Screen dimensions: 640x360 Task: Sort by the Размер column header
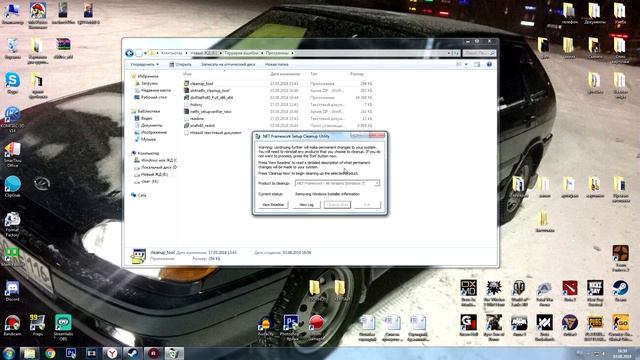coord(356,74)
